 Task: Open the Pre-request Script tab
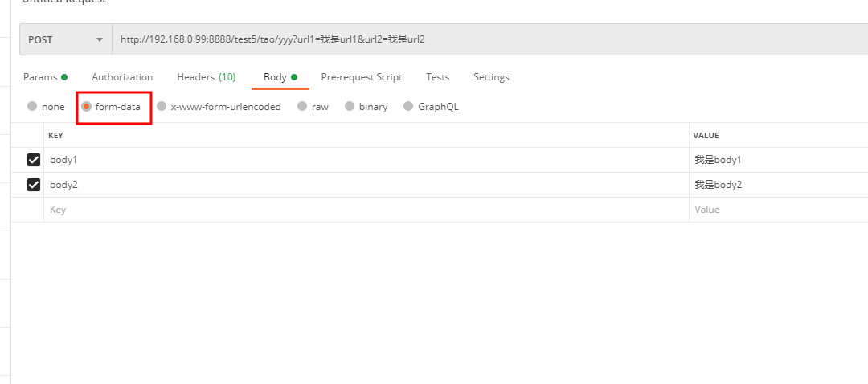[362, 77]
